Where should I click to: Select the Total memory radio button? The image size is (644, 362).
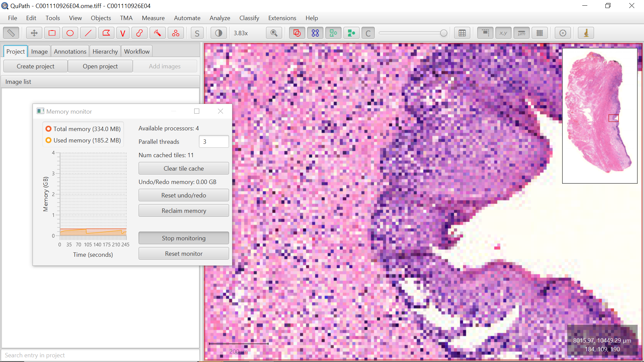(x=49, y=129)
